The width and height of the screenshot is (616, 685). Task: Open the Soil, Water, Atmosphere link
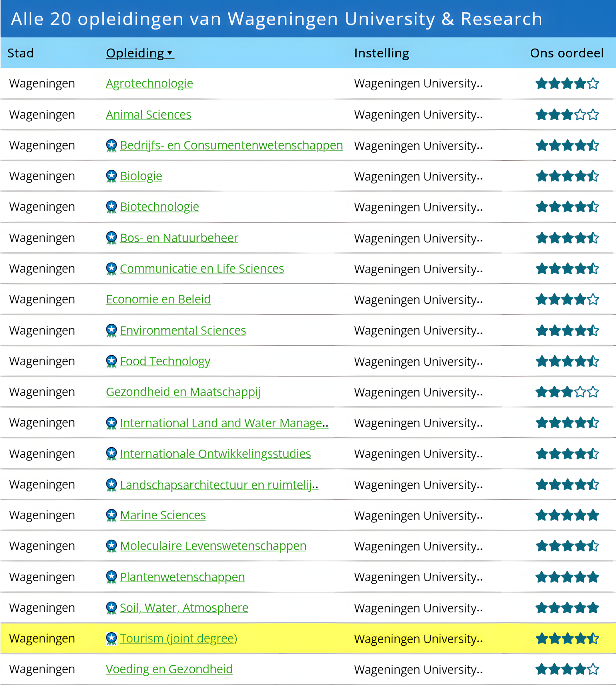(184, 608)
